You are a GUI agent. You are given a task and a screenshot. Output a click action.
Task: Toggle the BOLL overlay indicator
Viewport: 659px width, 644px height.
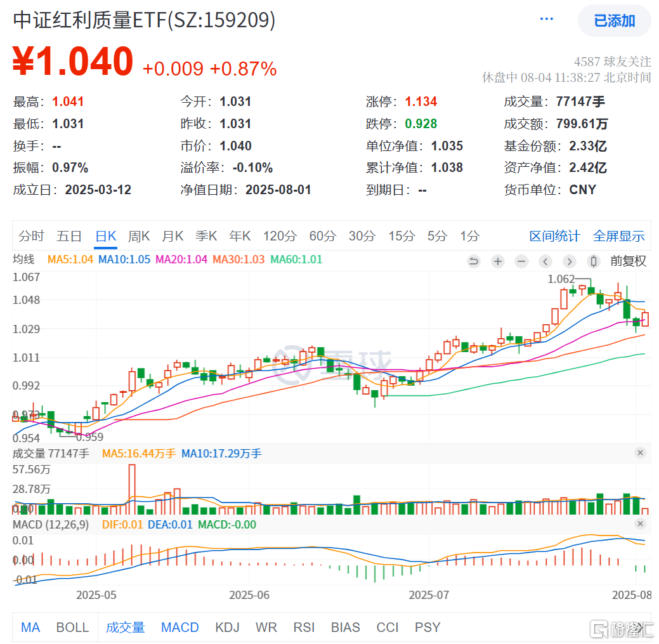pos(73,628)
